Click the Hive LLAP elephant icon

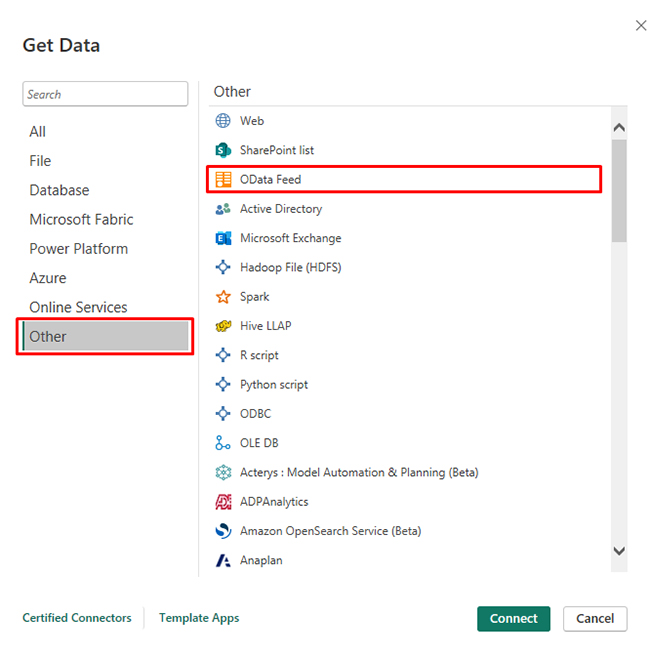(223, 326)
